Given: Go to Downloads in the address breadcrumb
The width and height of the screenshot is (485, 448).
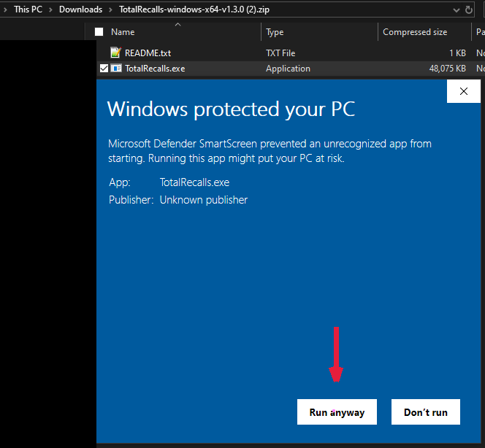Looking at the screenshot, I should coord(81,9).
